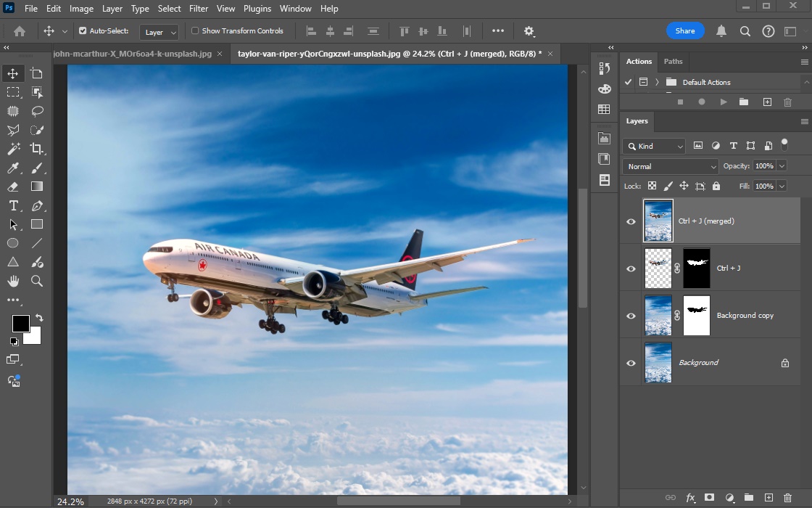The height and width of the screenshot is (508, 812).
Task: Select the Rectangle shape tool
Action: pyautogui.click(x=37, y=224)
